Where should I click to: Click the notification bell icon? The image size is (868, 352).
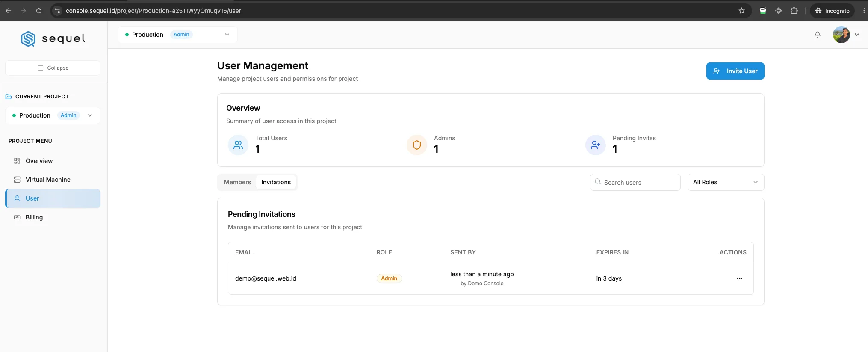pyautogui.click(x=817, y=35)
